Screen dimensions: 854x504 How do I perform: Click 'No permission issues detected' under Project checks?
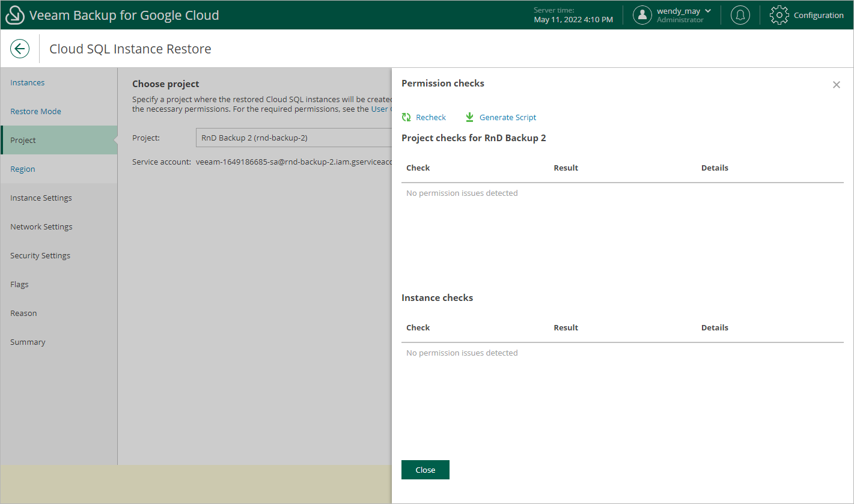click(x=462, y=193)
